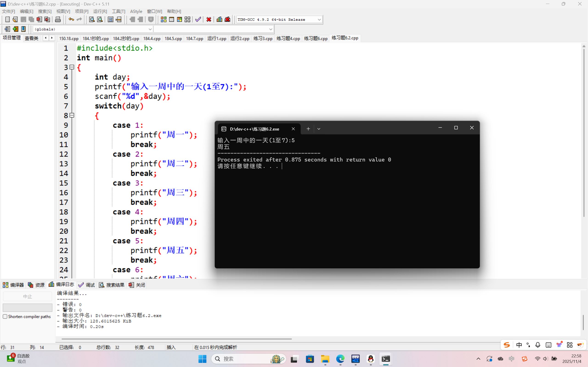Viewport: 588px width, 367px height.
Task: Open the 运行[R] menu
Action: [x=100, y=11]
